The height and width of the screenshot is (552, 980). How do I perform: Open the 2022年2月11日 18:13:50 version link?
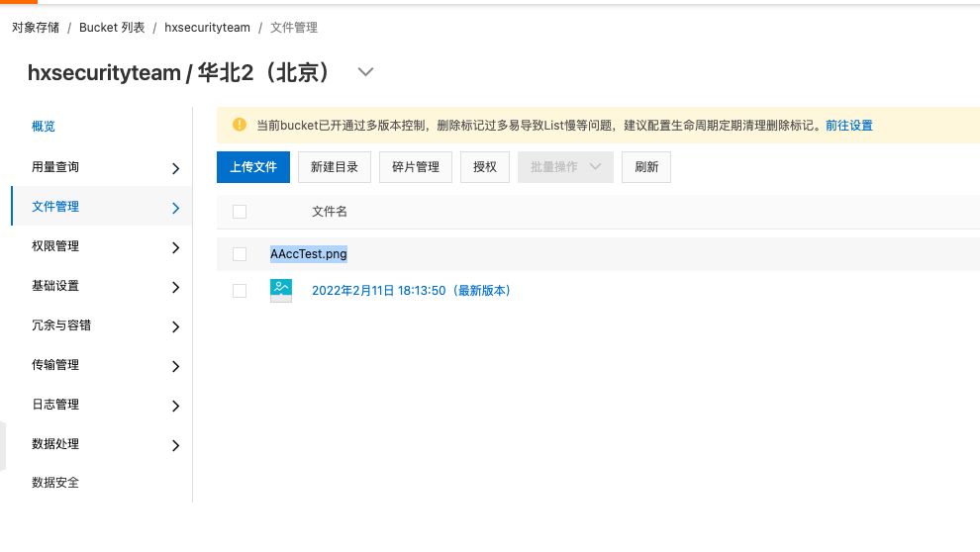pyautogui.click(x=411, y=291)
